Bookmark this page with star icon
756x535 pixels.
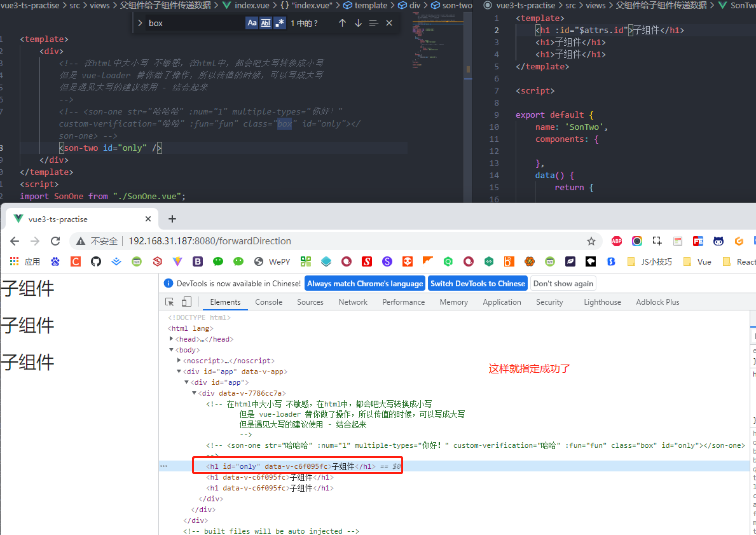(591, 241)
